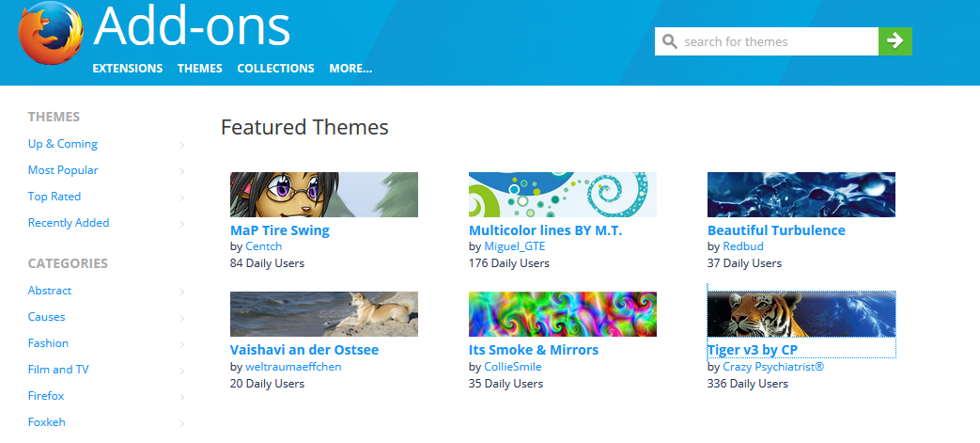The width and height of the screenshot is (980, 443).
Task: Expand the More... navigation menu
Action: 350,69
